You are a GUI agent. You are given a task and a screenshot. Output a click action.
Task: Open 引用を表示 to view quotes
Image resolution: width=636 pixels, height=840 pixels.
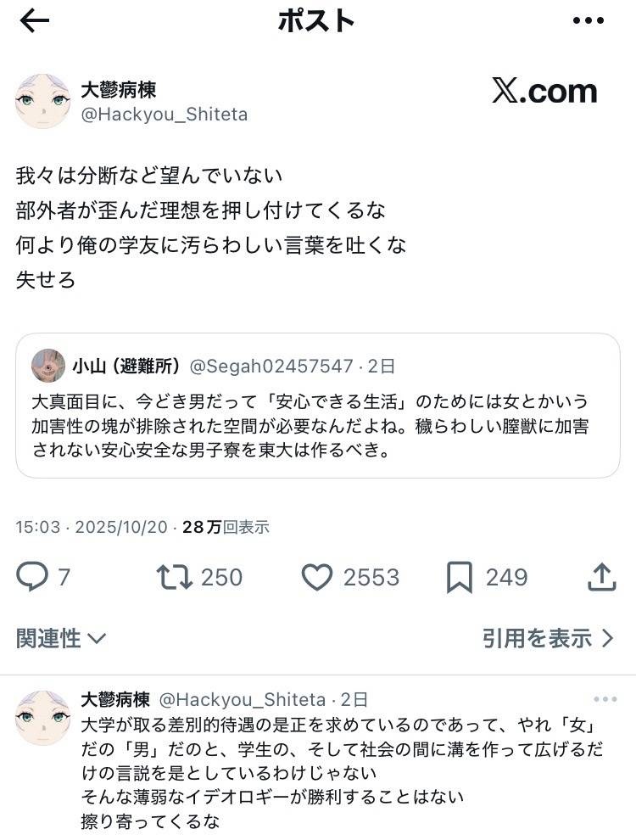click(x=548, y=639)
